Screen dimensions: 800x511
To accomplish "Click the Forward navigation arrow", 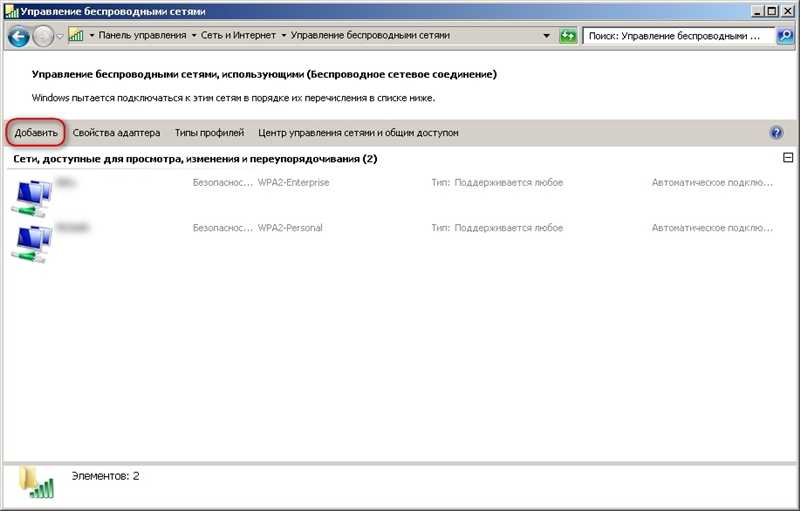I will coord(43,36).
